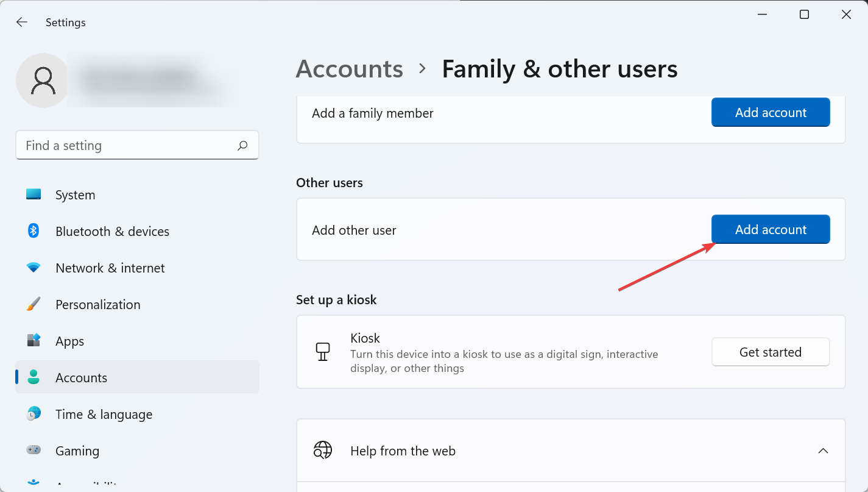
Task: Open the Accounts sidebar menu item
Action: [81, 377]
